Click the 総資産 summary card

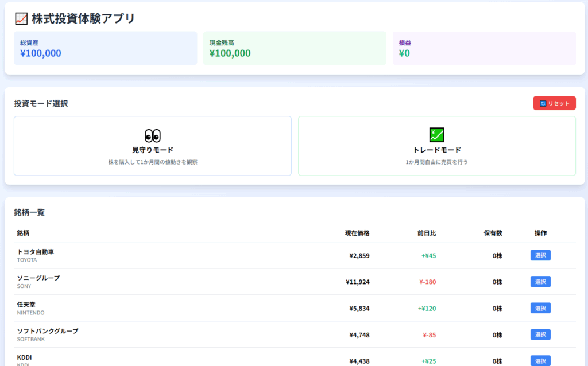coord(105,48)
